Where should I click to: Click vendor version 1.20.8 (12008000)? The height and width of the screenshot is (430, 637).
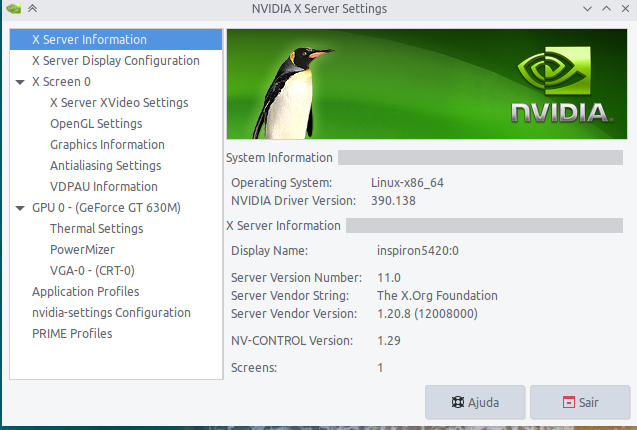pyautogui.click(x=427, y=314)
